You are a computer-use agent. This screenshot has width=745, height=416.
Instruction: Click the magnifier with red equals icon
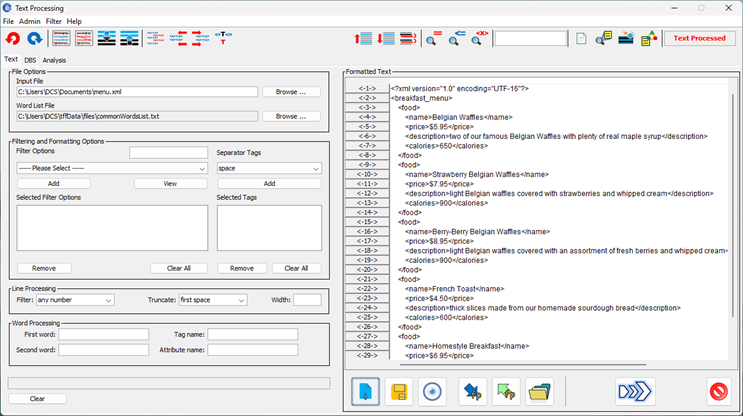click(433, 38)
